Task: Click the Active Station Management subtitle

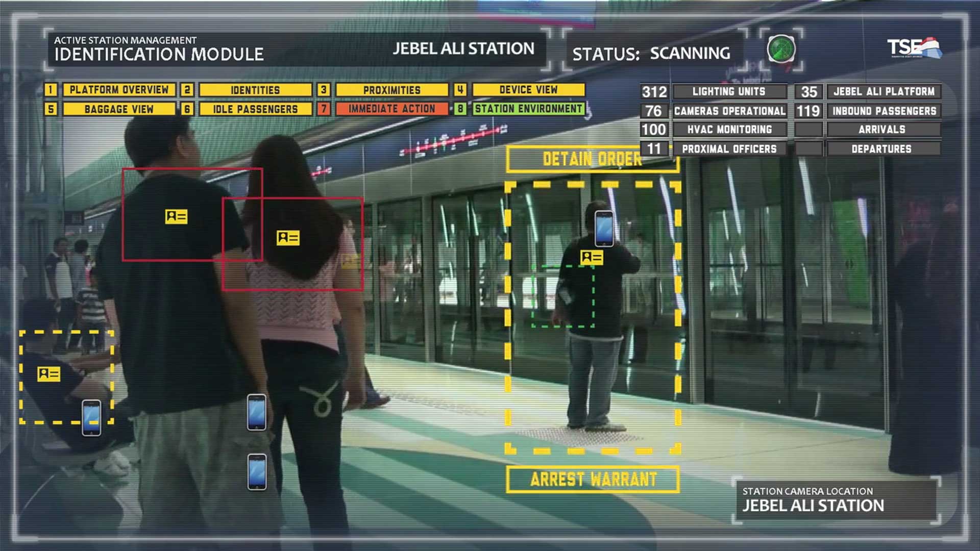Action: 125,40
